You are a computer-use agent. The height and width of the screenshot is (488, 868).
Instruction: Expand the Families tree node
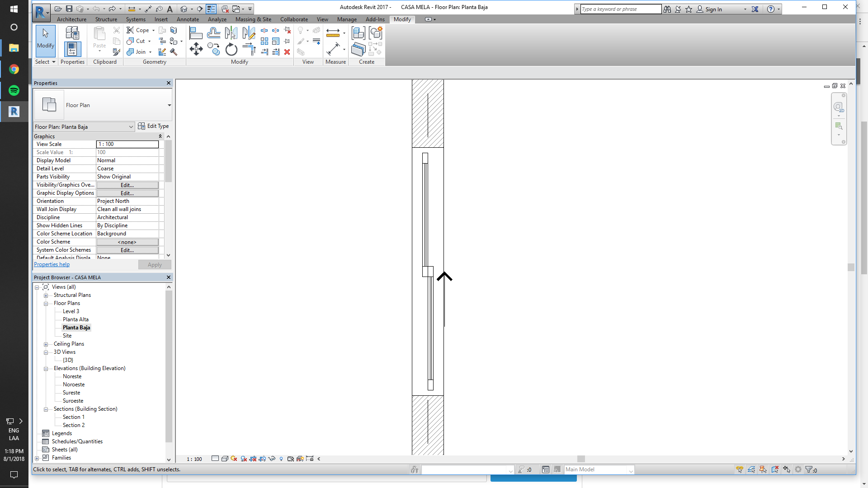(37, 458)
